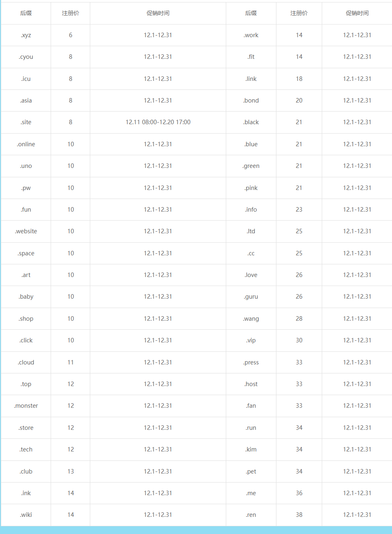392x534 pixels.
Task: Click the .work suffix cell
Action: 251,35
